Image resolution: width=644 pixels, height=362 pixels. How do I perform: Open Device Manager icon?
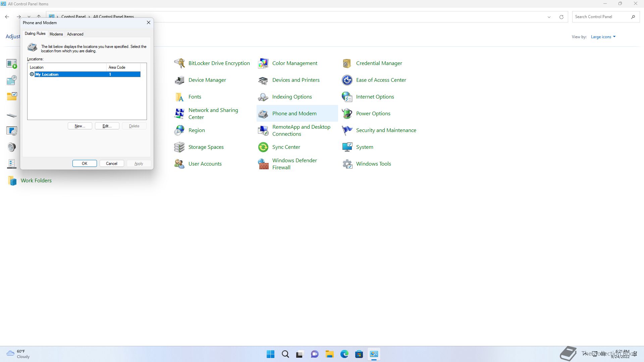point(179,80)
